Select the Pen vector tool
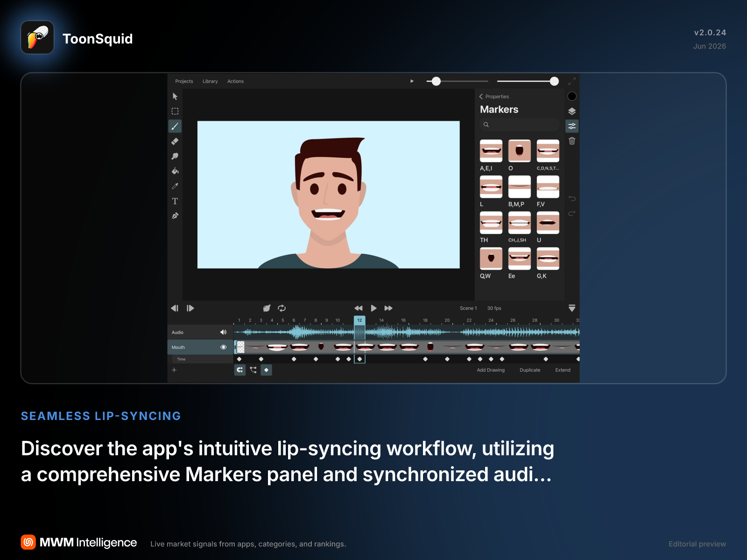 pyautogui.click(x=175, y=216)
